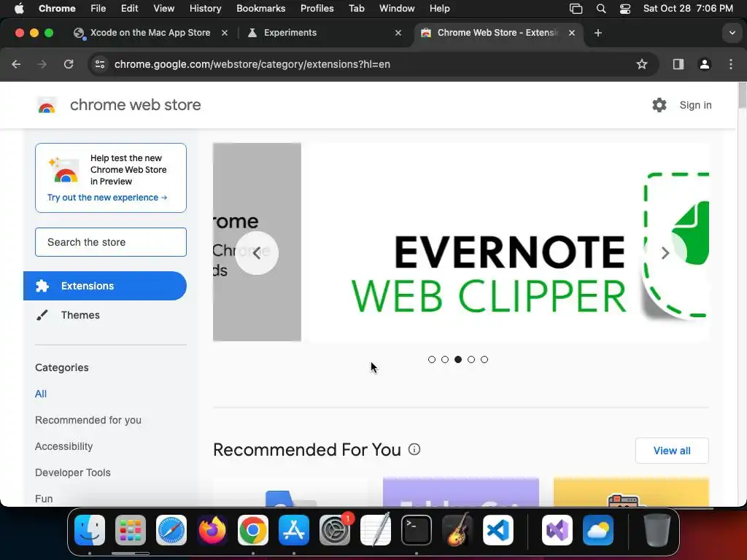Bookmark this page with the star icon
The image size is (747, 560).
tap(642, 64)
